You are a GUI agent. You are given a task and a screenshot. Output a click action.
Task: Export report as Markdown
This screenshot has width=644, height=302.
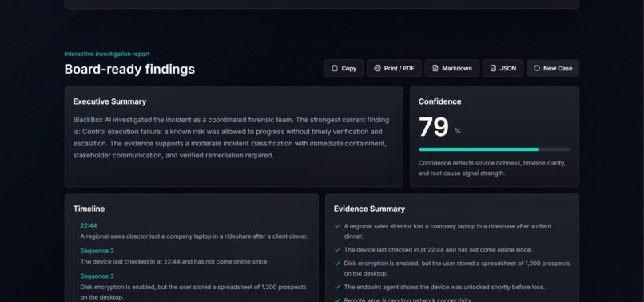[452, 68]
